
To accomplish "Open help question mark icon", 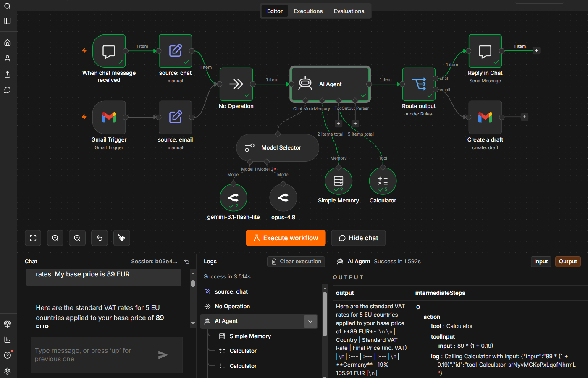I will coord(7,355).
